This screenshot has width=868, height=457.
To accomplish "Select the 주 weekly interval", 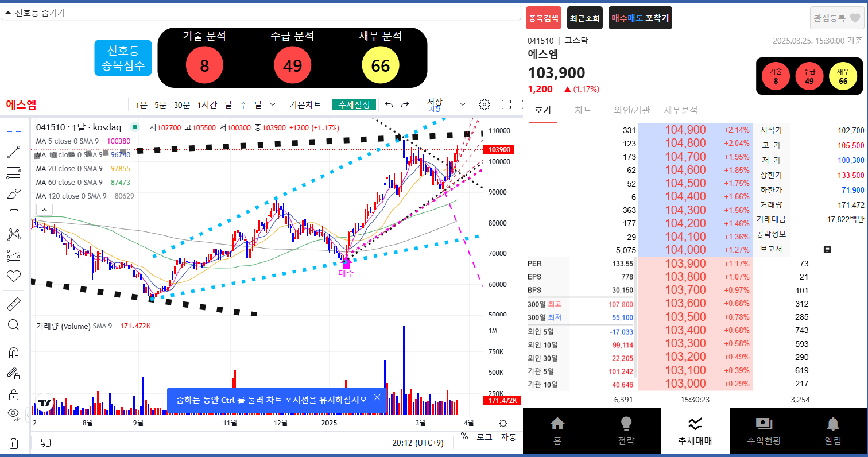I will click(x=243, y=105).
